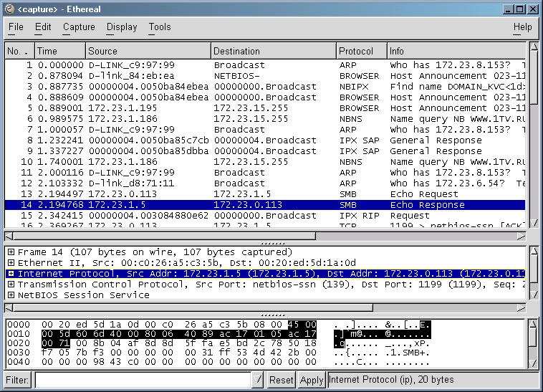The width and height of the screenshot is (543, 392).
Task: Sort packets by the Protocol column header
Action: [362, 52]
